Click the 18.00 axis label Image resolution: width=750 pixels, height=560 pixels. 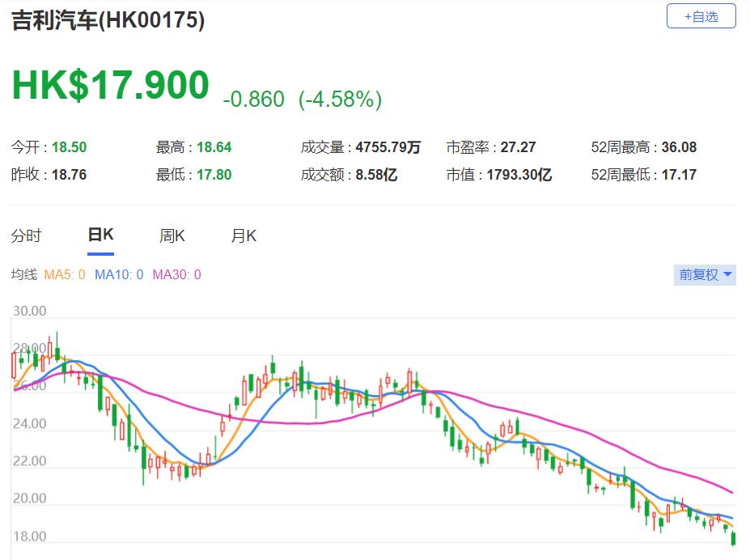click(30, 536)
